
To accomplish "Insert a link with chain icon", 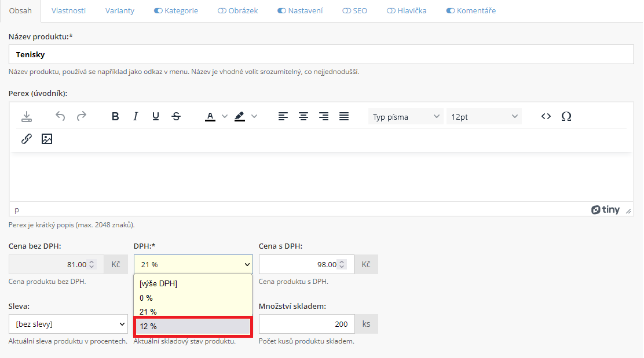I will point(27,139).
